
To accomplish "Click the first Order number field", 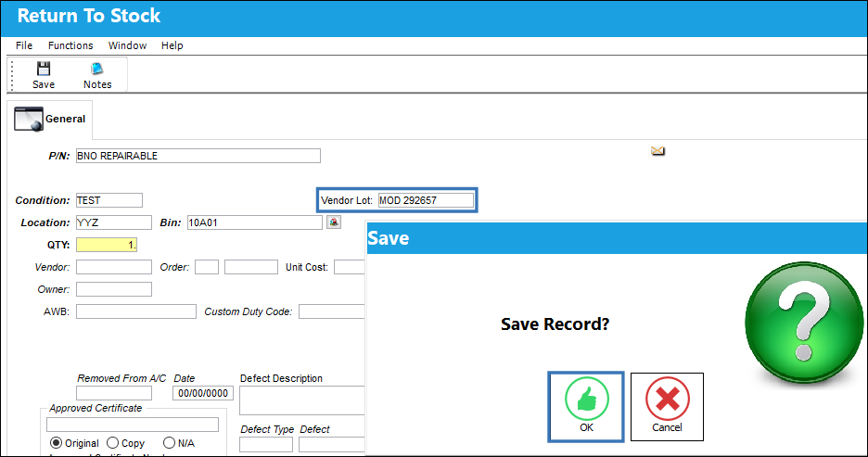I will [x=207, y=267].
